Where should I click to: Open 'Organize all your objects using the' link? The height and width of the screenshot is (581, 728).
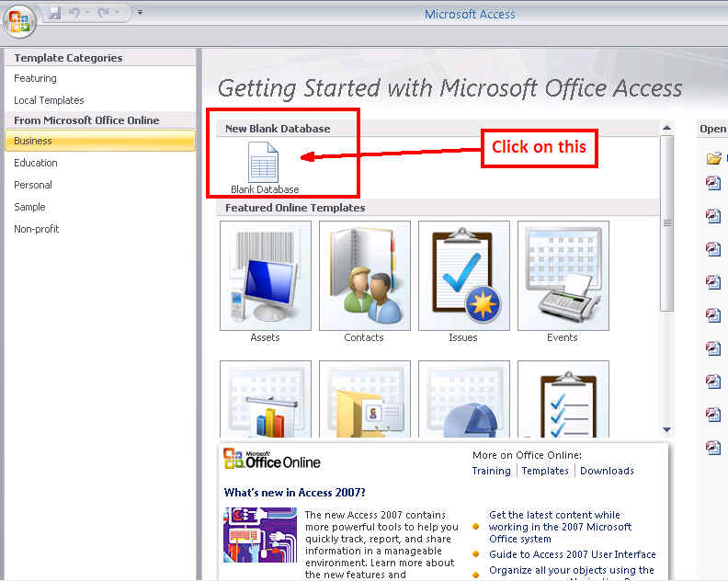pos(572,570)
